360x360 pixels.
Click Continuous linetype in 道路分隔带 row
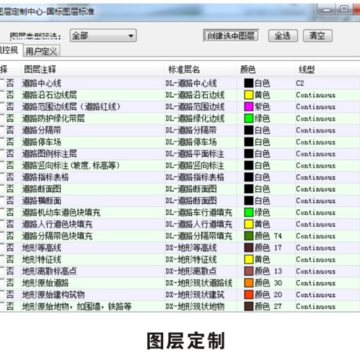315,130
